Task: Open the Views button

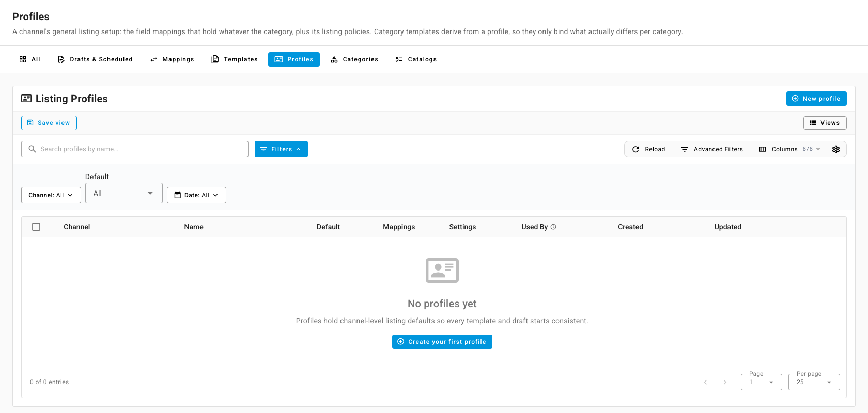Action: coord(825,123)
